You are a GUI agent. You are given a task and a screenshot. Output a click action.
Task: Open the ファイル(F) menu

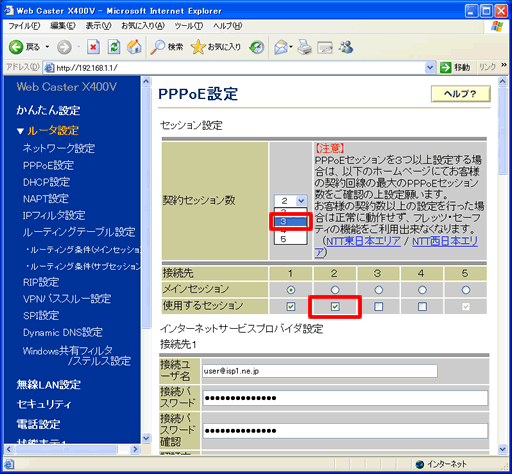tap(24, 26)
